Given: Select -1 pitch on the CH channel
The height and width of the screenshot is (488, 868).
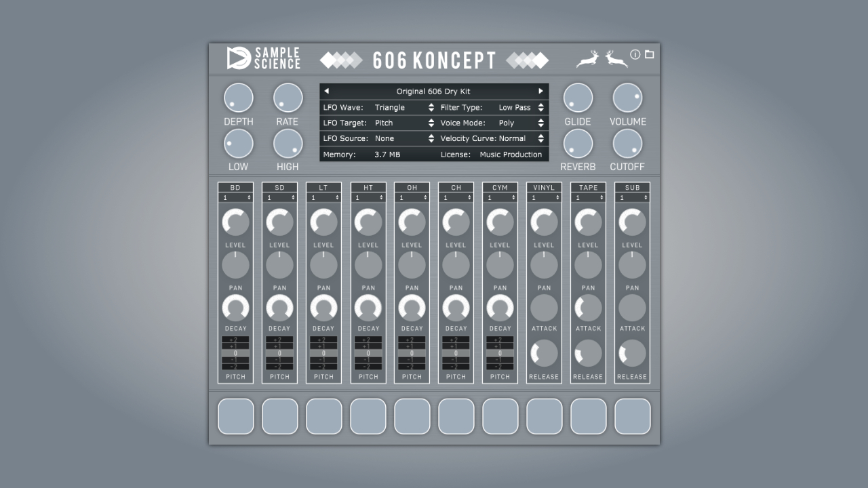Looking at the screenshot, I should 456,359.
